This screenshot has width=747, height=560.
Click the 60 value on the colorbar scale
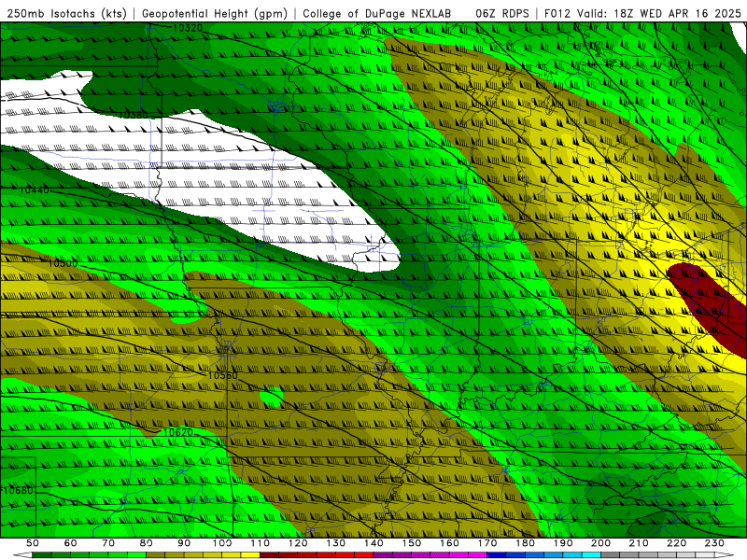pos(71,543)
